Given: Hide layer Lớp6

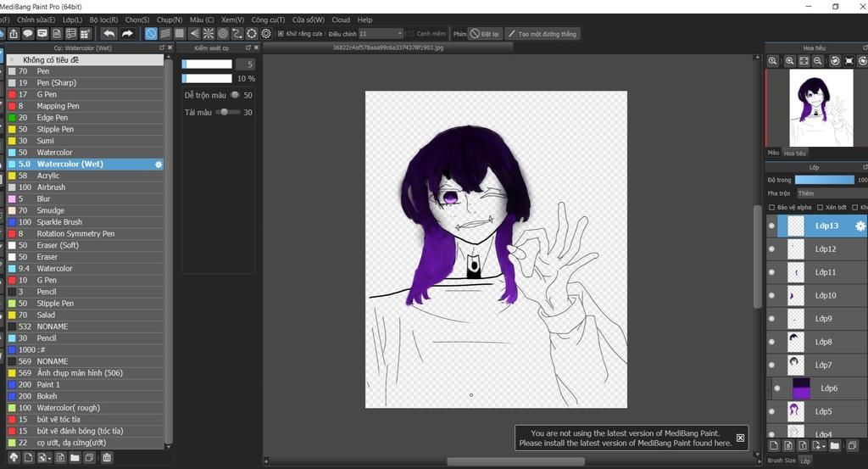Looking at the screenshot, I should coord(777,388).
